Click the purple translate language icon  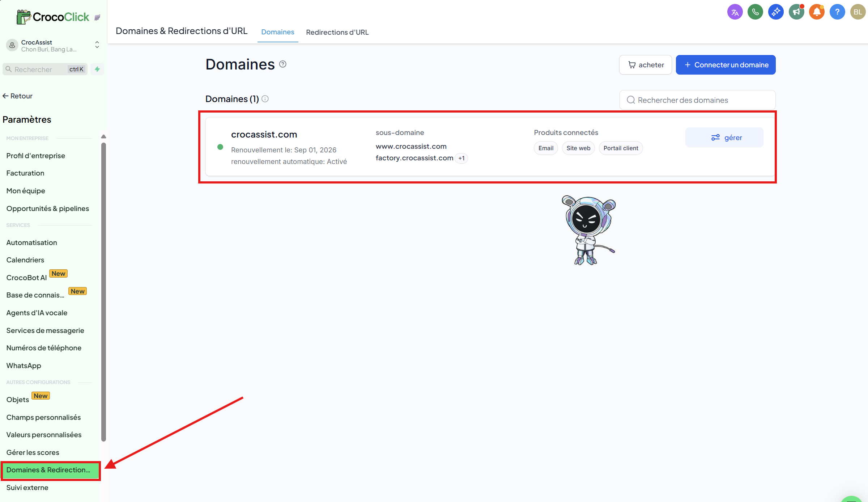point(735,12)
